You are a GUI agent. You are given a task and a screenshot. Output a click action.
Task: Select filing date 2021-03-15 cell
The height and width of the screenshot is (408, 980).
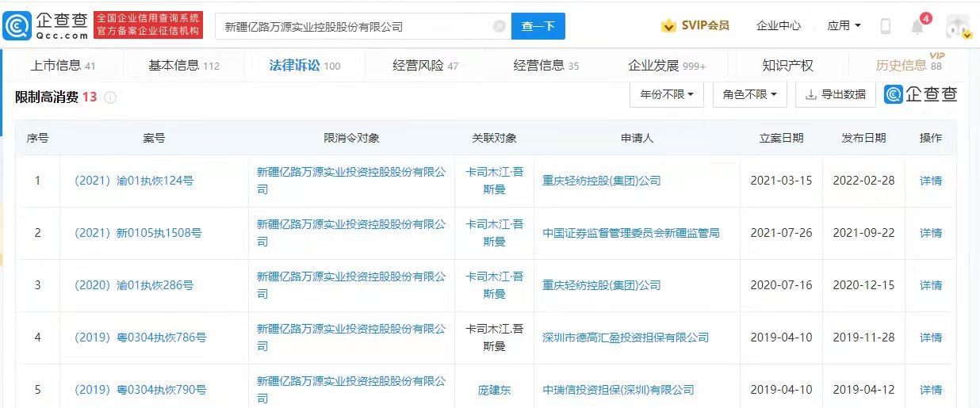coord(781,181)
